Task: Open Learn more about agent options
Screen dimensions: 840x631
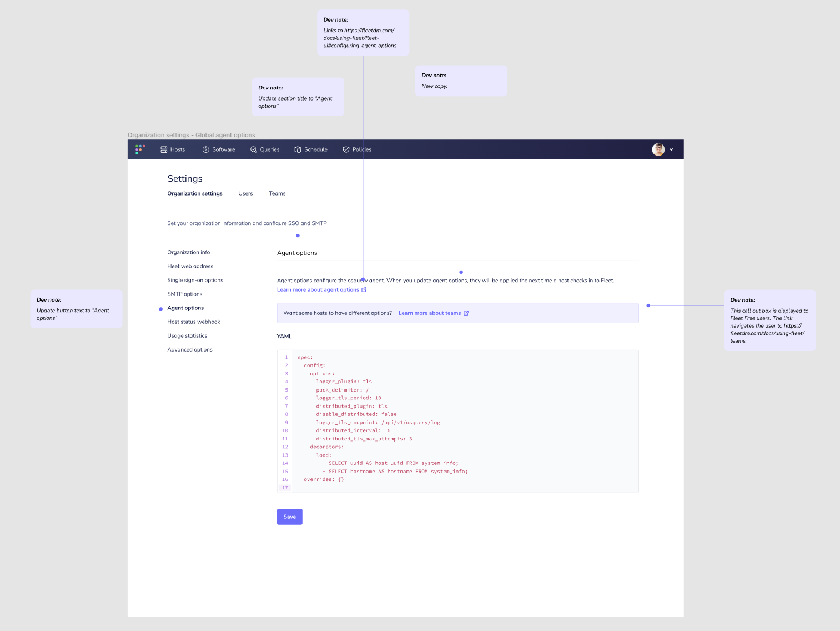Action: (318, 289)
